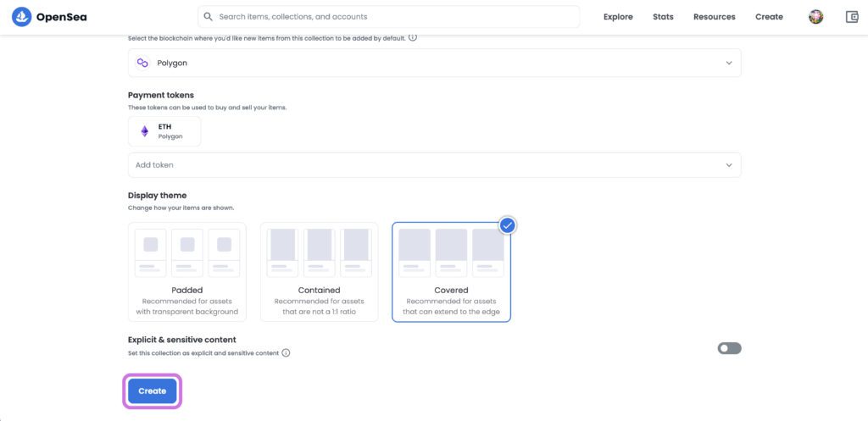
Task: Open the Resources menu
Action: click(x=714, y=17)
